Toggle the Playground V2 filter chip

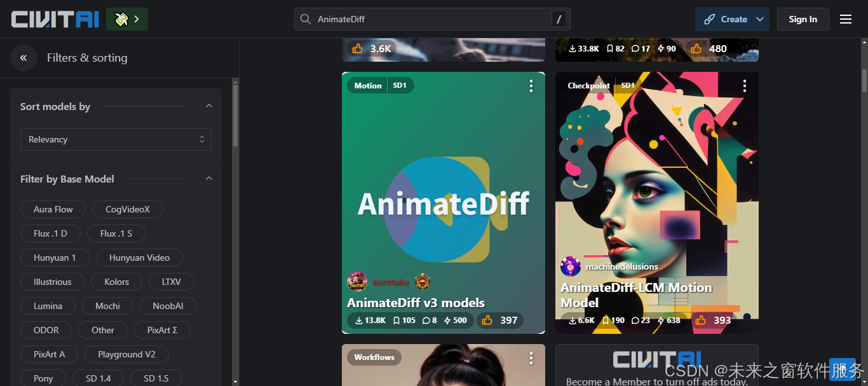tap(126, 354)
